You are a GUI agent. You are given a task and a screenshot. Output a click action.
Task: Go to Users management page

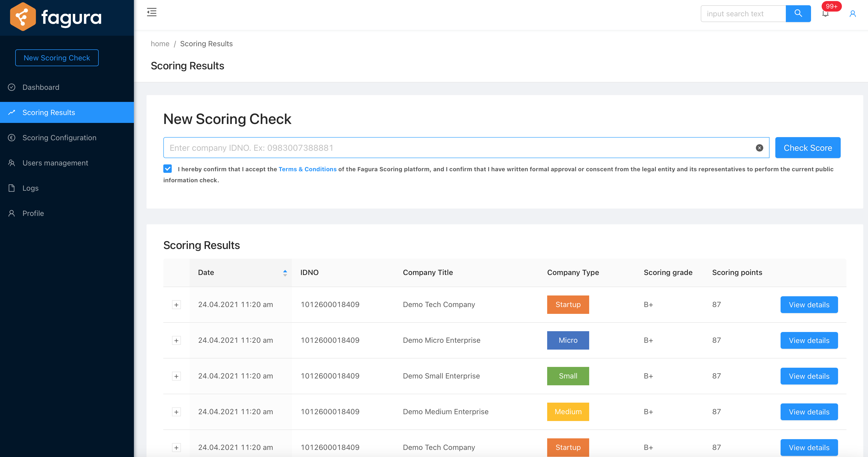point(55,163)
